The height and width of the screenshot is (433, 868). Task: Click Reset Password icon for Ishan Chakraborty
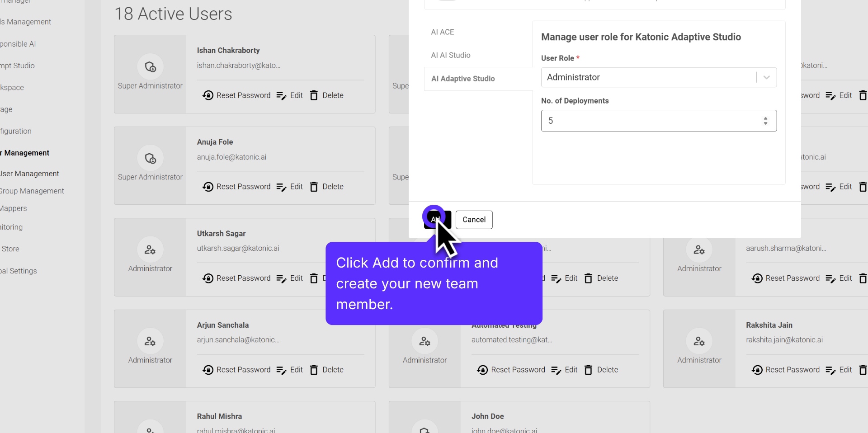point(208,95)
